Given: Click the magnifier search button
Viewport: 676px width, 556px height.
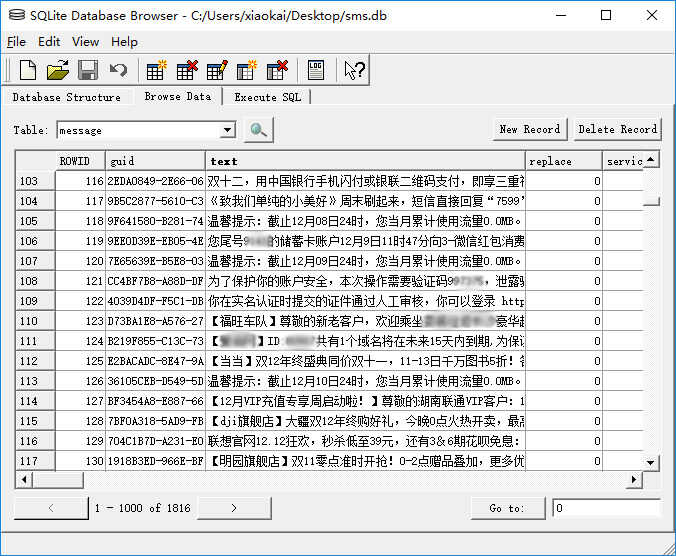Looking at the screenshot, I should (259, 130).
